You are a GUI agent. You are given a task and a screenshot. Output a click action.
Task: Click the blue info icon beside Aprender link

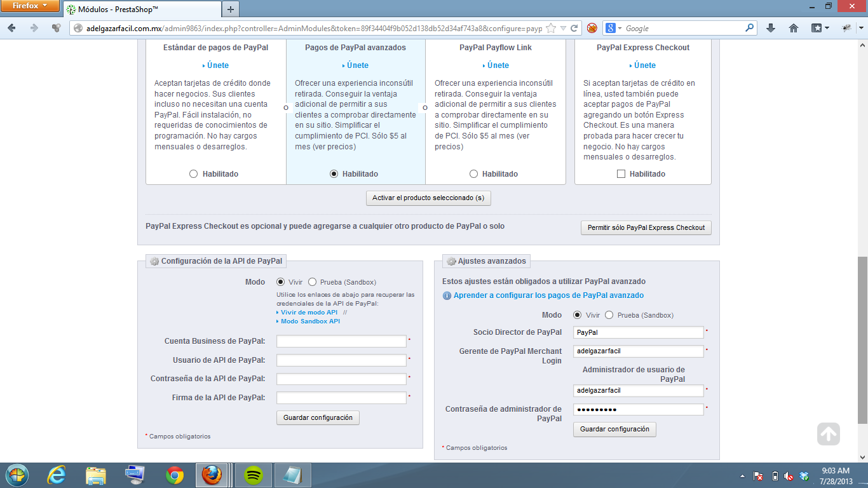pyautogui.click(x=447, y=295)
